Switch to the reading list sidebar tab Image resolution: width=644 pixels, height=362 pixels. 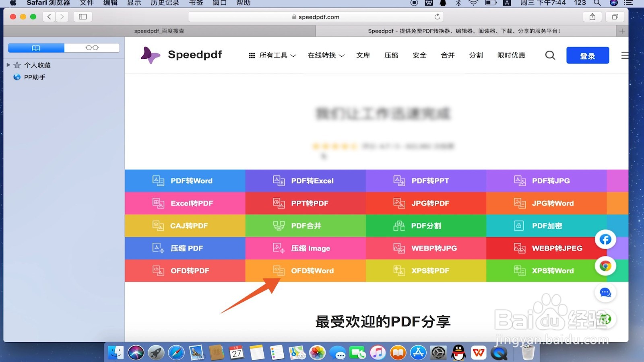[92, 48]
